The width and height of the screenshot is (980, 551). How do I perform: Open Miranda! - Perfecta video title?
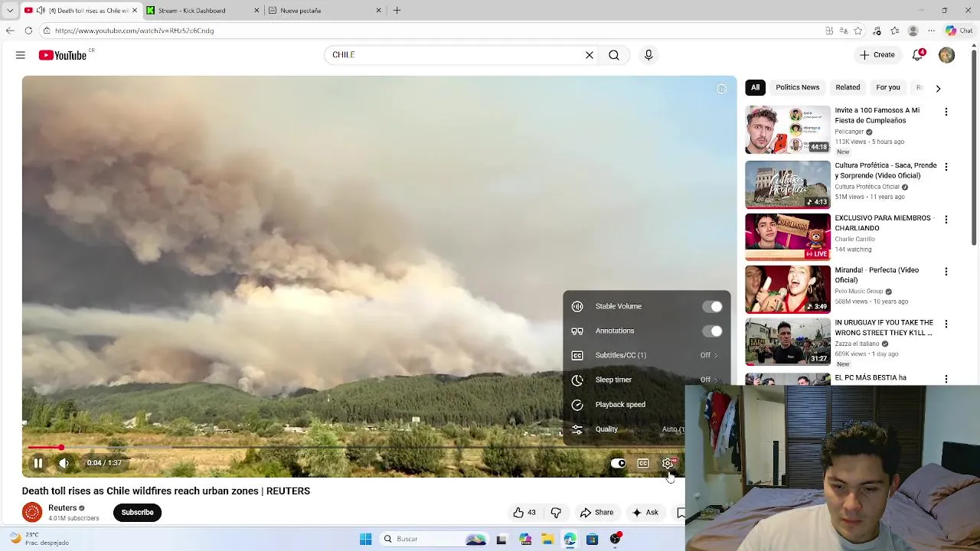click(x=877, y=275)
